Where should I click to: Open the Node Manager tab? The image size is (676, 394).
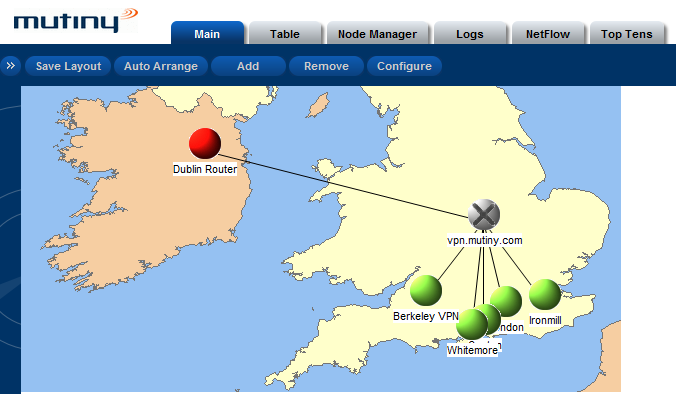[378, 34]
